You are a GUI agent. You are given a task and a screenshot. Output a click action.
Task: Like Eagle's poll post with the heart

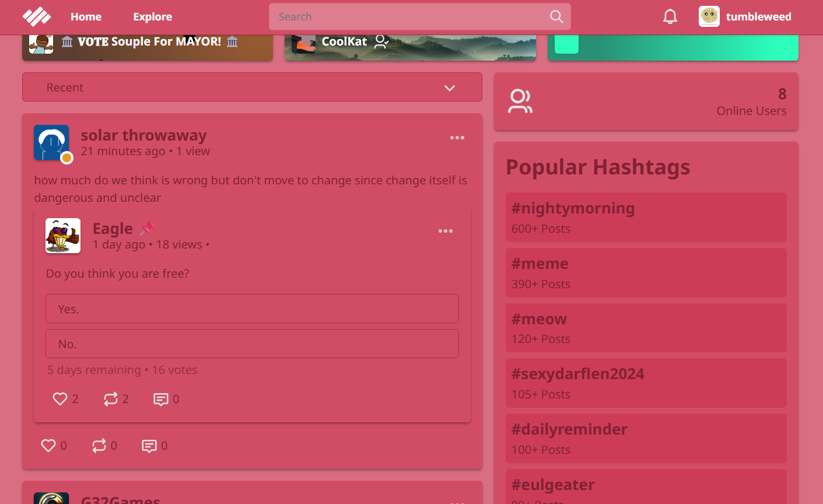(x=60, y=399)
